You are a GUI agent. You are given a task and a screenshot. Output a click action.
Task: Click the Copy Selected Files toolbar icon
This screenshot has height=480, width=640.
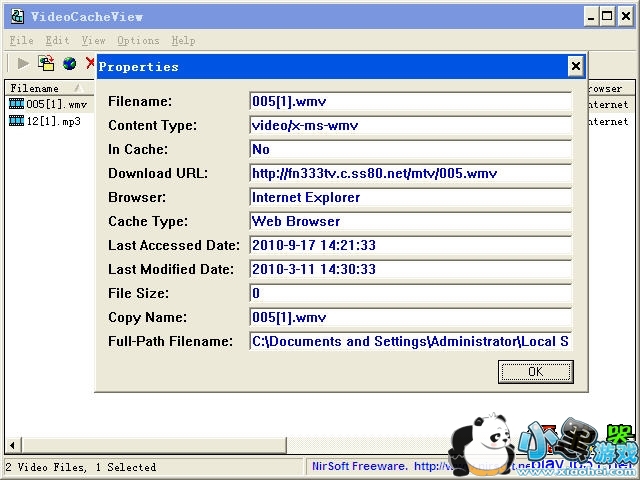(x=46, y=63)
